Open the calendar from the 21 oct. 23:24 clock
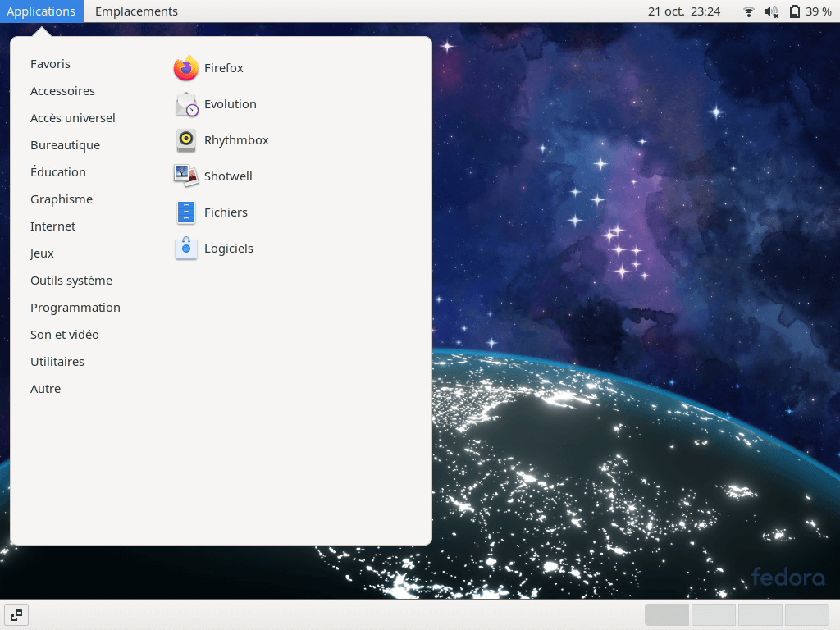This screenshot has height=630, width=840. click(684, 11)
